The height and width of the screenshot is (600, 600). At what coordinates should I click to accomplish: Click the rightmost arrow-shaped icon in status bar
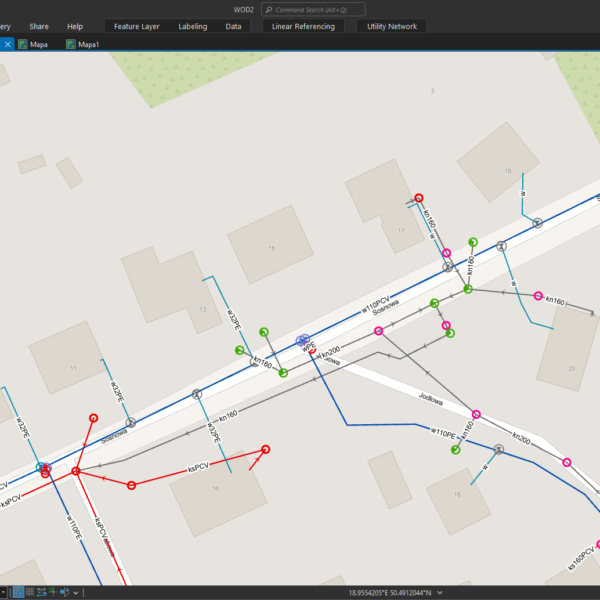coord(64,592)
